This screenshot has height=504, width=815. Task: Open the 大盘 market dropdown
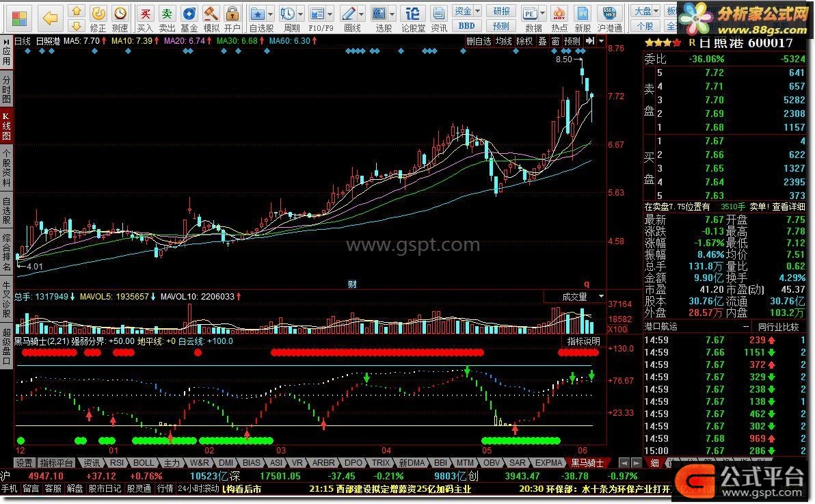[x=647, y=11]
